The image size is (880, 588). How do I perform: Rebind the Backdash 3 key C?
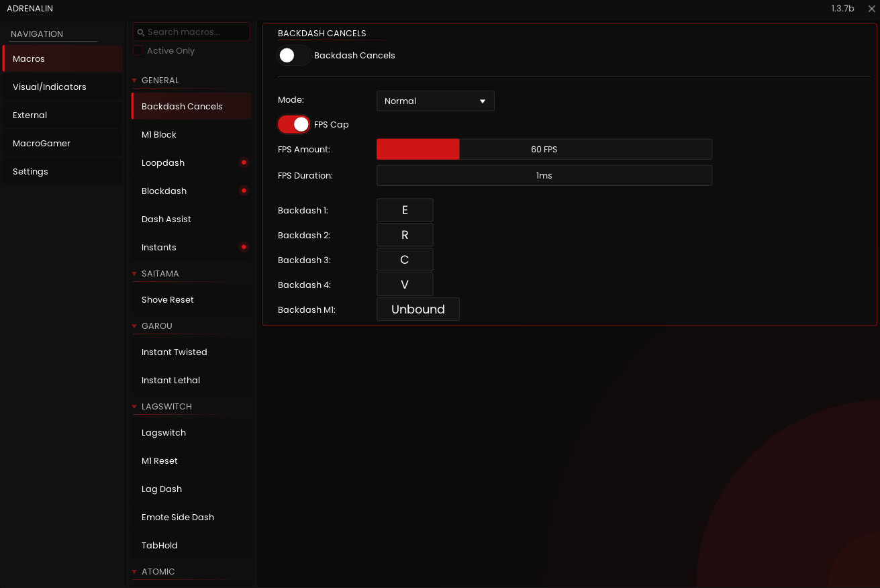405,259
